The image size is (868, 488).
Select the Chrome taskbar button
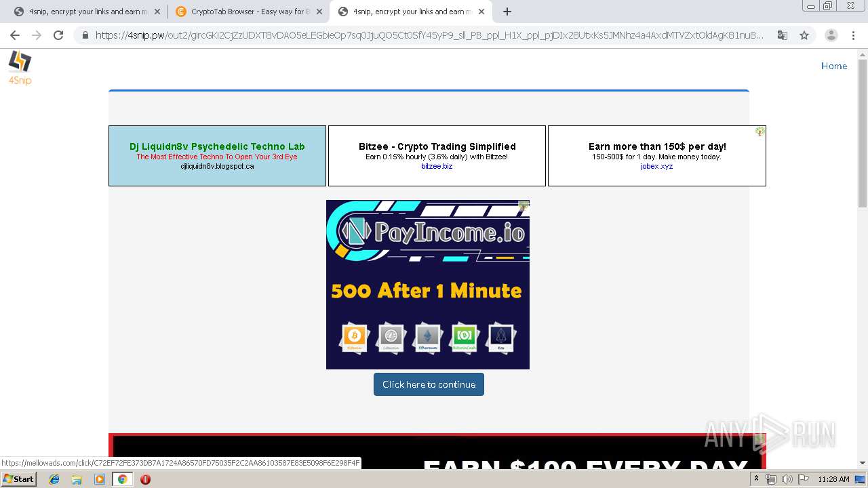123,479
